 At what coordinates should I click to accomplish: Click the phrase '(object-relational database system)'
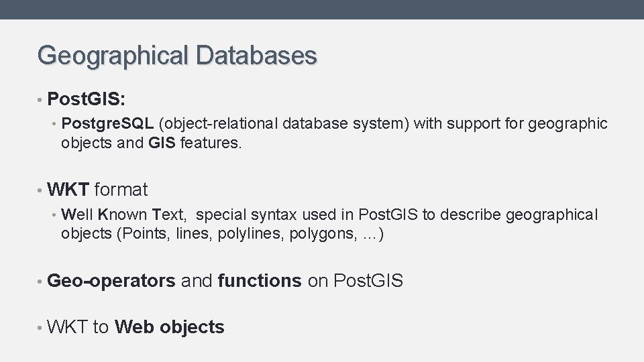coord(284,123)
